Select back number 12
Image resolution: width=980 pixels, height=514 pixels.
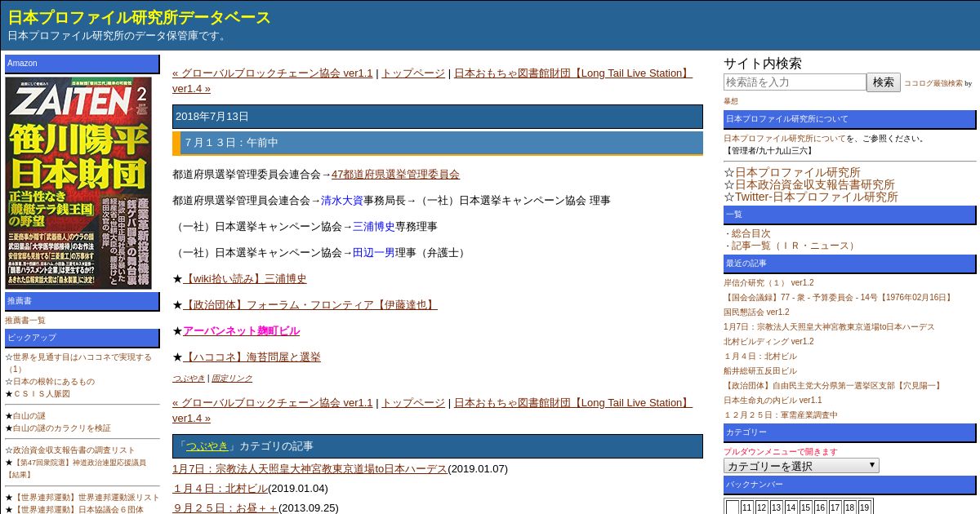(761, 507)
